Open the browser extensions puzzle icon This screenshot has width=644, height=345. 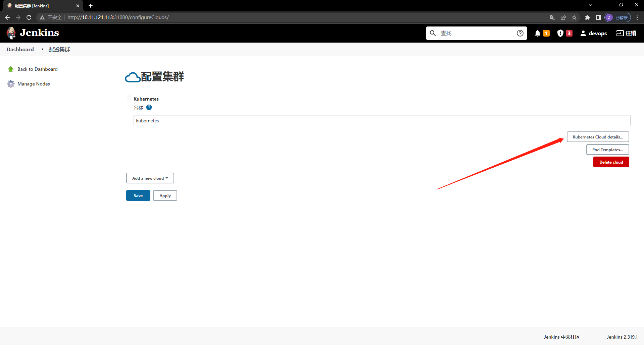(x=587, y=17)
